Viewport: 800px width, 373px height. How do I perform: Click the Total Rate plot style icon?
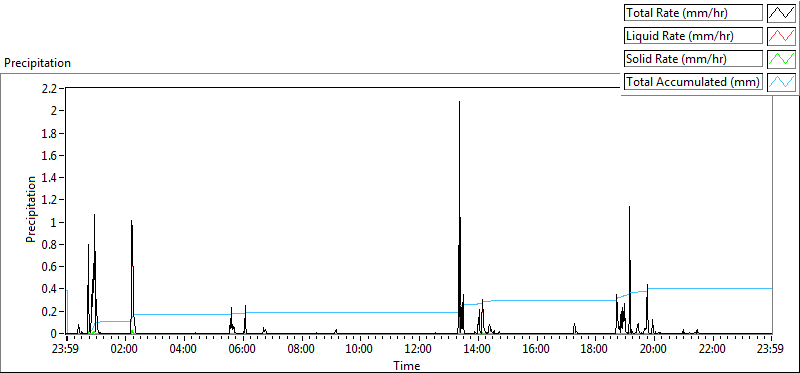click(781, 13)
